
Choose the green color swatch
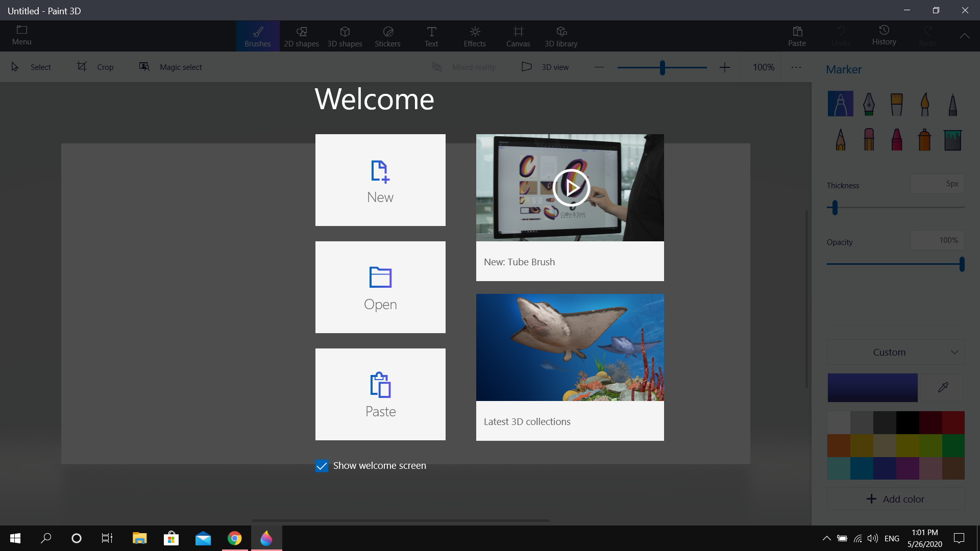click(953, 445)
